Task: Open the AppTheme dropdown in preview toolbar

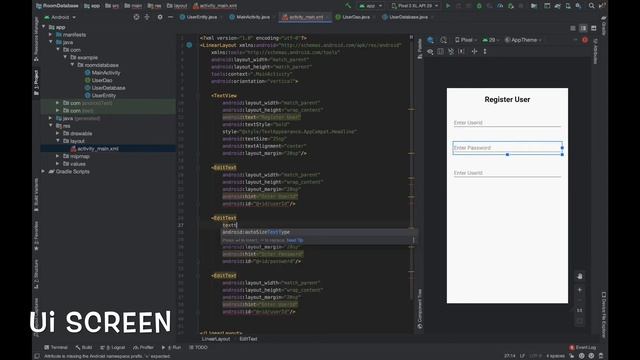Action: pyautogui.click(x=523, y=40)
